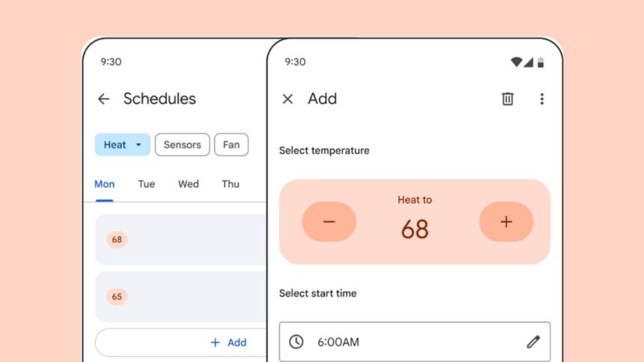This screenshot has height=362, width=644.
Task: Edit start time with pencil icon
Action: click(533, 342)
